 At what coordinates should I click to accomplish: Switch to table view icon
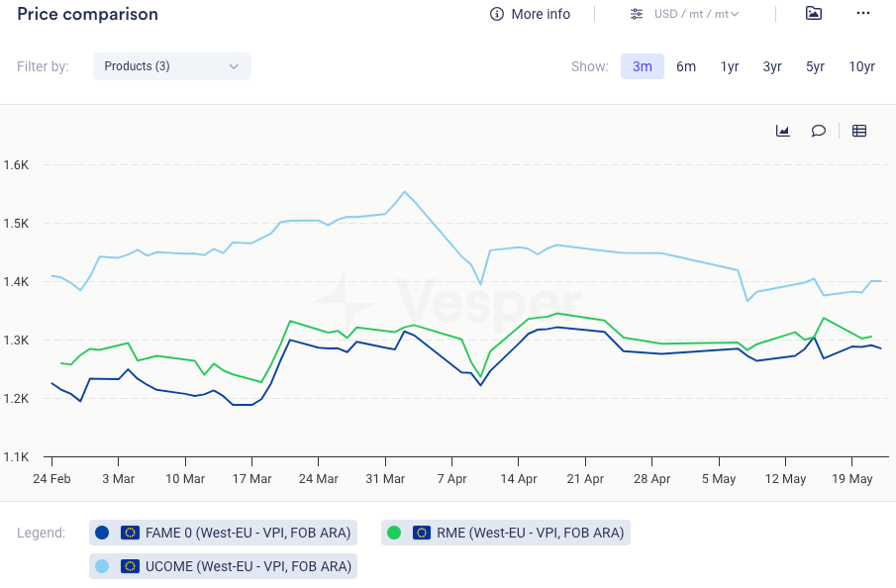pos(859,131)
